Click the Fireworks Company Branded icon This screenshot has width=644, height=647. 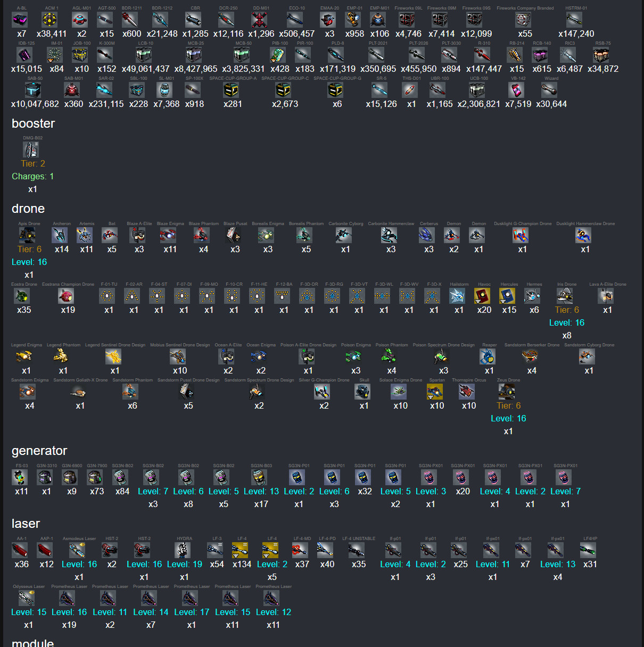pos(523,20)
